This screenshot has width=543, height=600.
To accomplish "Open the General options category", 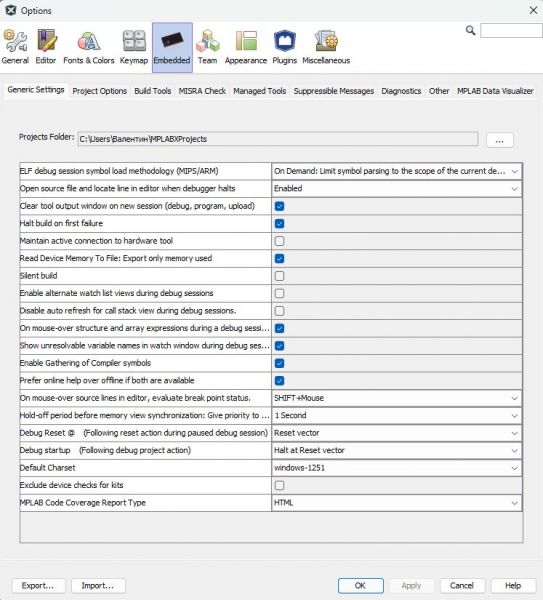I will coord(15,47).
